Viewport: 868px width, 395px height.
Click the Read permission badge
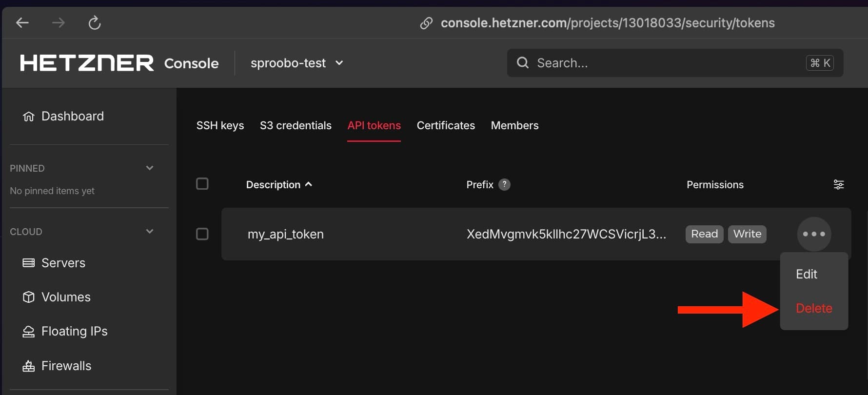pos(704,234)
